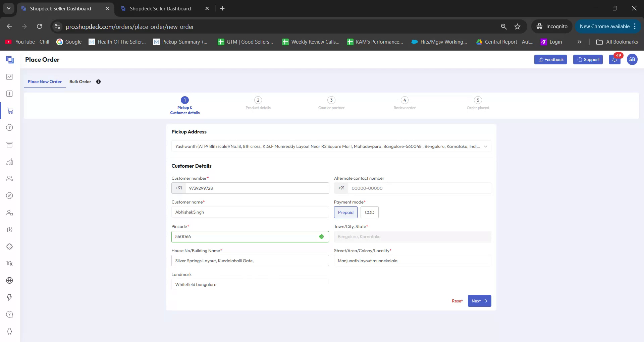644x342 pixels.
Task: Switch to the Bulk Order tab
Action: [80, 81]
